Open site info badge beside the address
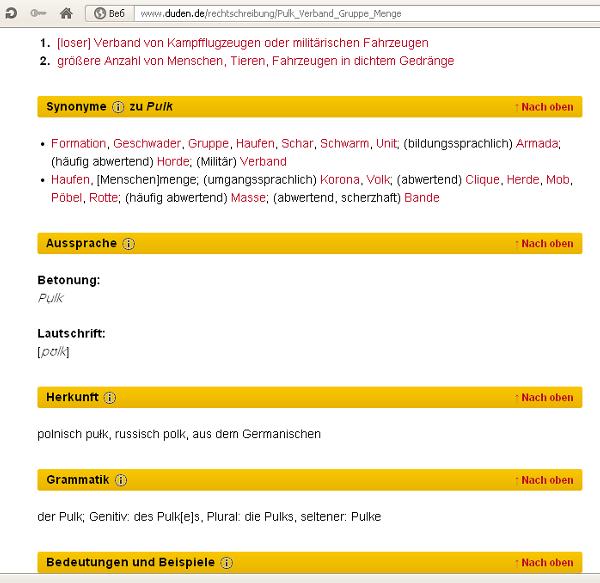Image resolution: width=600 pixels, height=583 pixels. [109, 13]
